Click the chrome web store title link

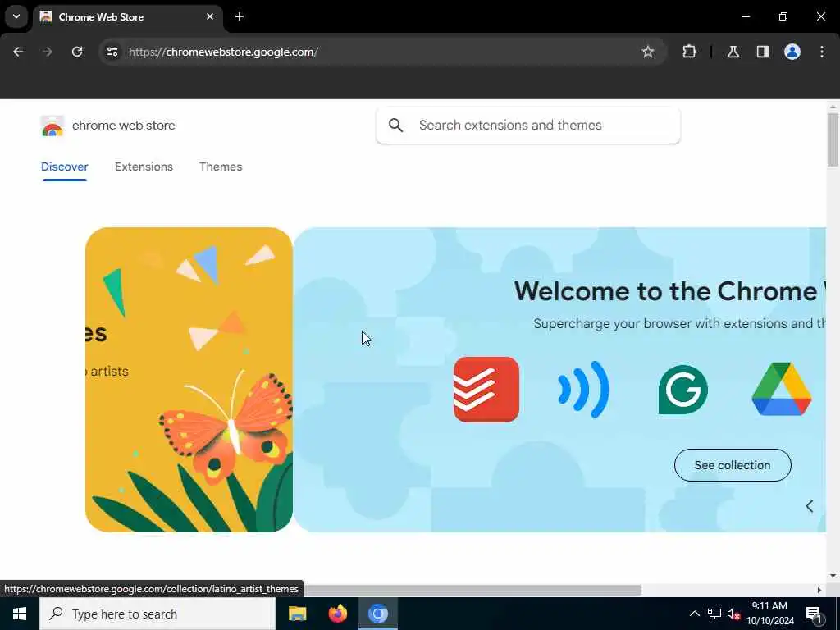(124, 126)
